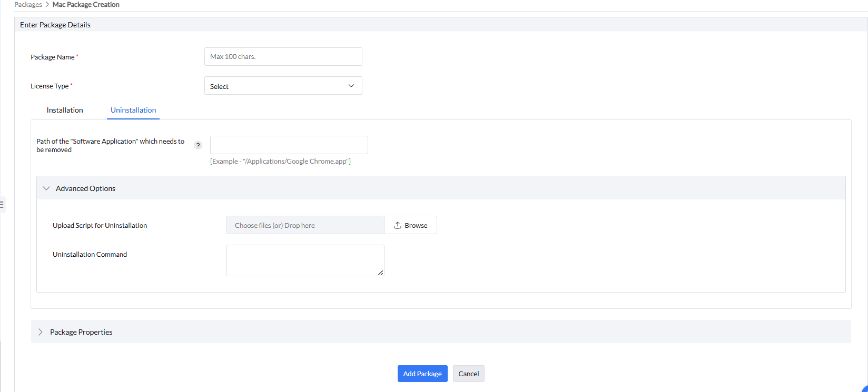Screen dimensions: 868x392
Task: Click the blue floating chat bubble
Action: (864, 389)
